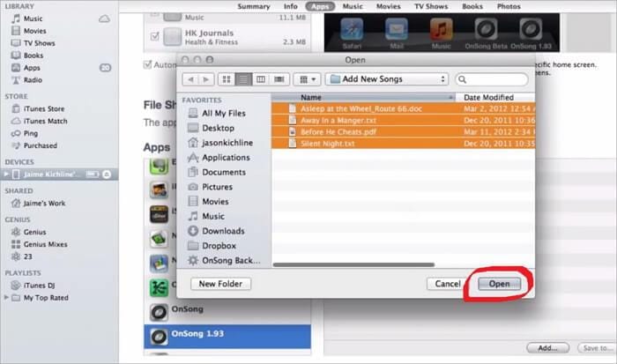Click the Add... button in iTunes
Screen dimensions: 617x364
click(x=547, y=348)
